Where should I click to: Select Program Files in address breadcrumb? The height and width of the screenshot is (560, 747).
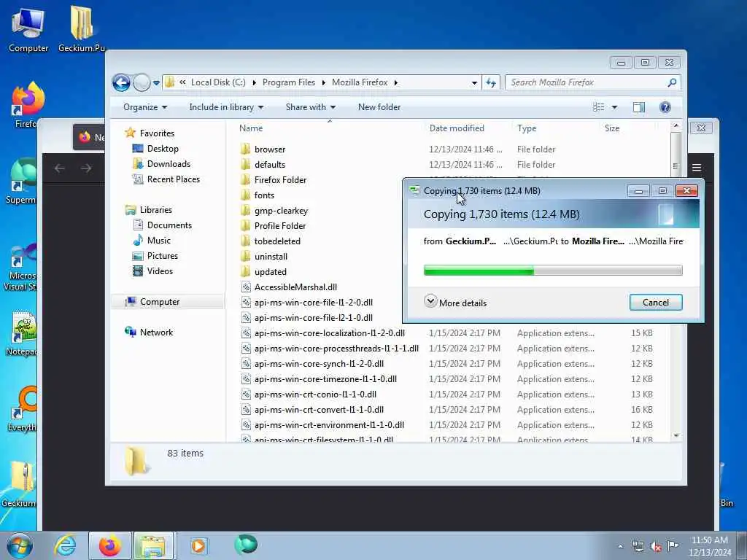(289, 82)
